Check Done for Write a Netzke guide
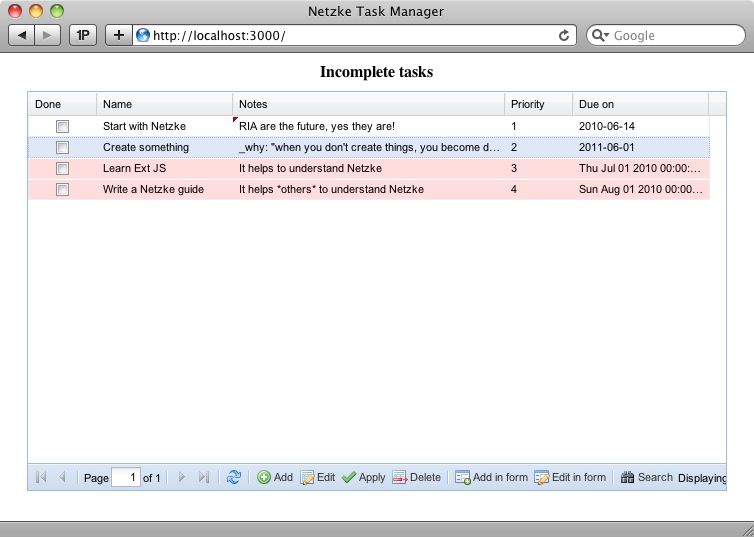 63,189
